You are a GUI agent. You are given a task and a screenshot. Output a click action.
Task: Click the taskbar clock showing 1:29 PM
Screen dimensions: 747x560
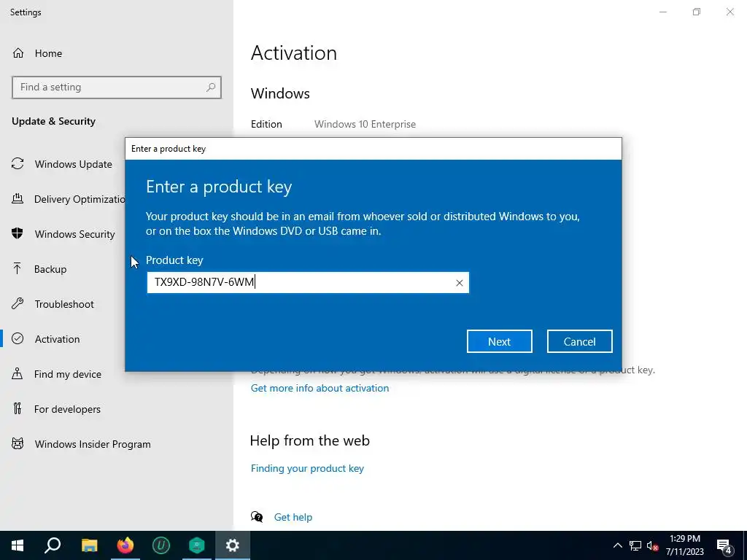(x=684, y=545)
